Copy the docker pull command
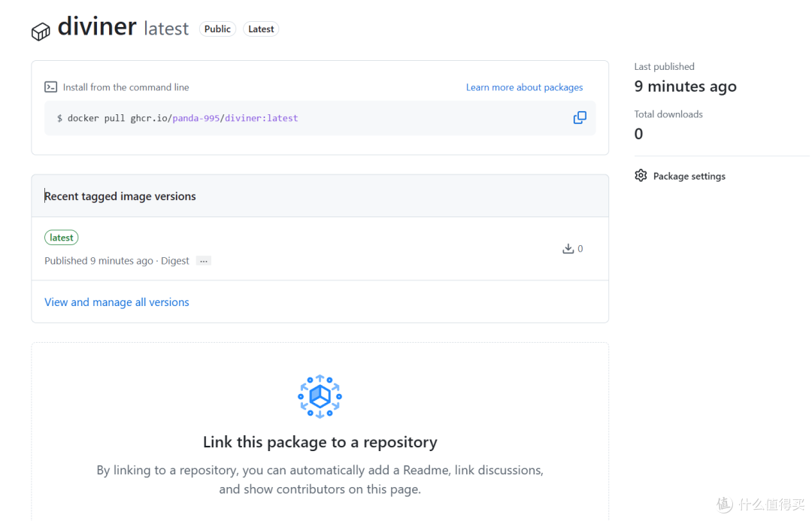 (x=580, y=118)
